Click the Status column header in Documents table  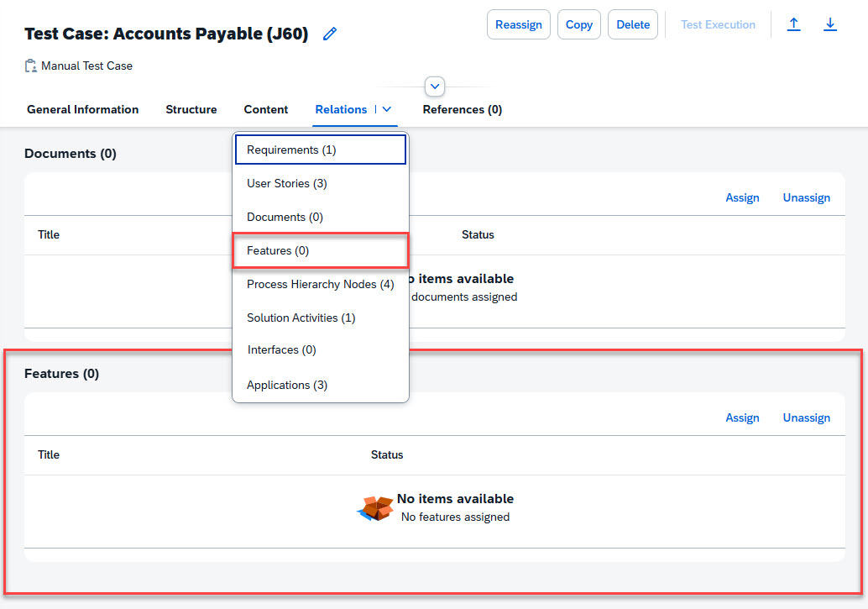478,234
